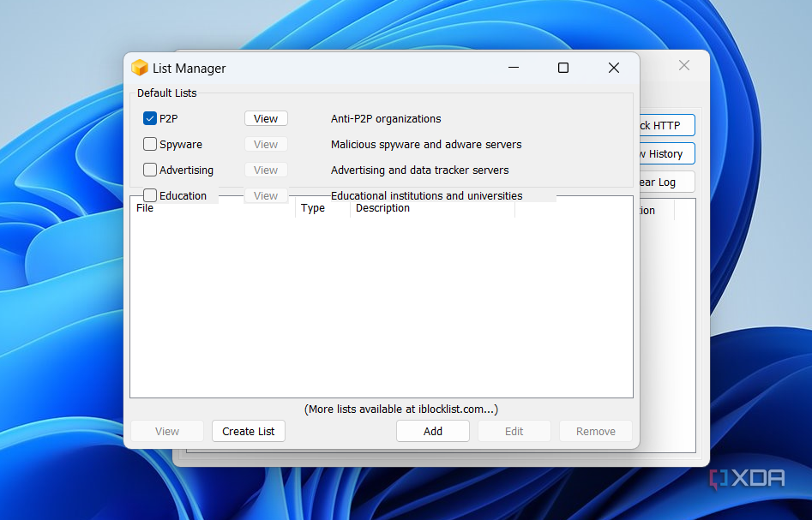Image resolution: width=812 pixels, height=520 pixels.
Task: Sort by the File column header
Action: pyautogui.click(x=213, y=208)
